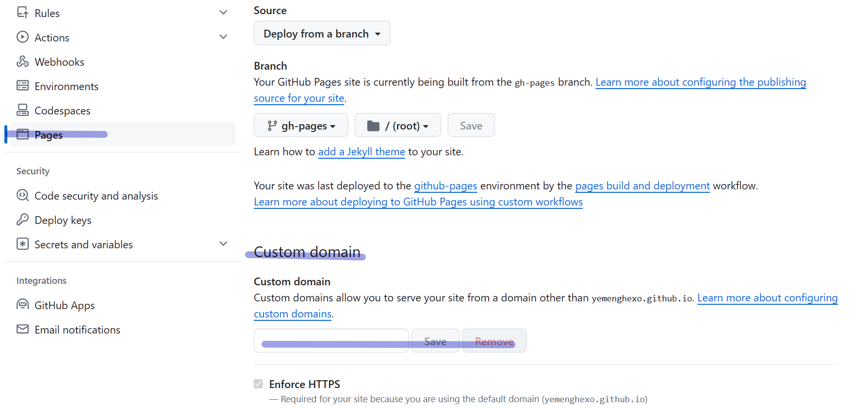
Task: Focus the custom domain text field
Action: click(x=331, y=341)
